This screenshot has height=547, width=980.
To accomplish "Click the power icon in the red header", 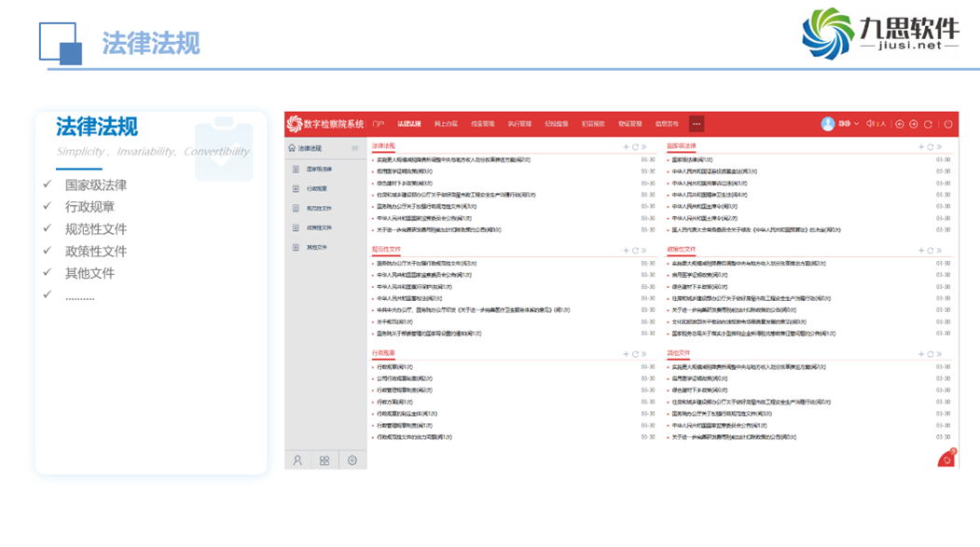I will coord(948,124).
